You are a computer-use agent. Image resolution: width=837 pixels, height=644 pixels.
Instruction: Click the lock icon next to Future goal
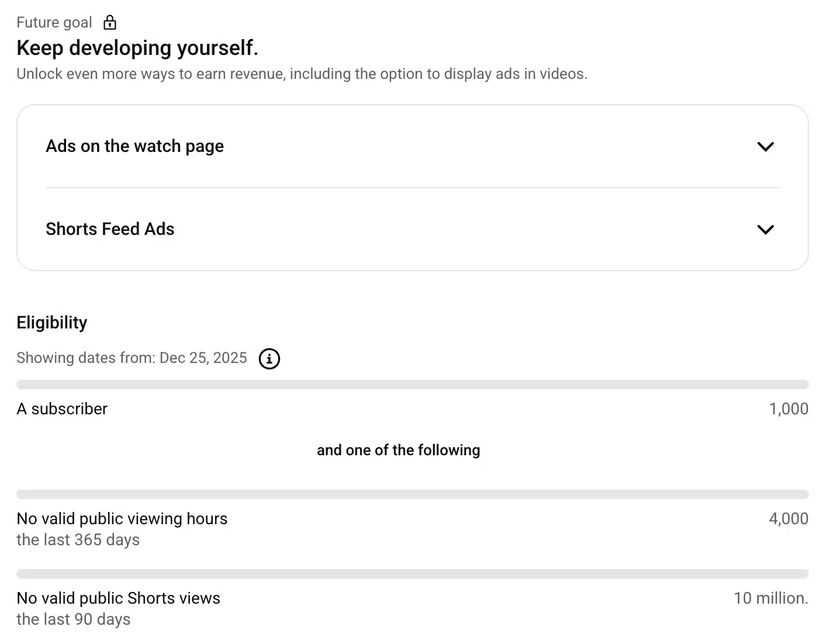(109, 22)
